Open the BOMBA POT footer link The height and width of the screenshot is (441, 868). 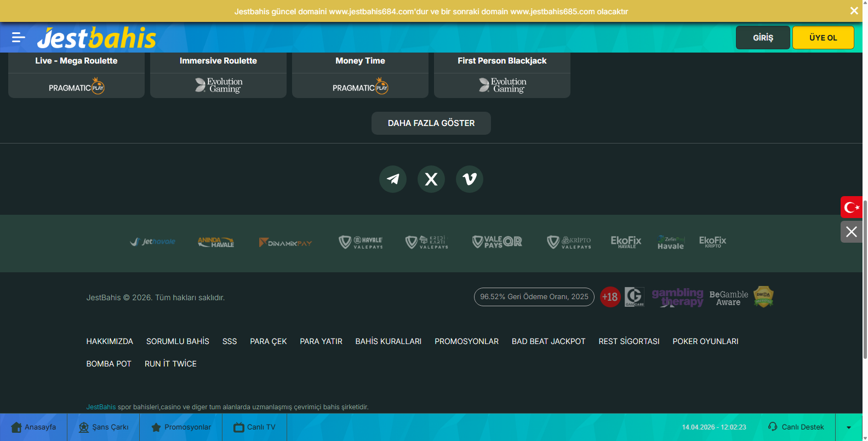click(108, 364)
